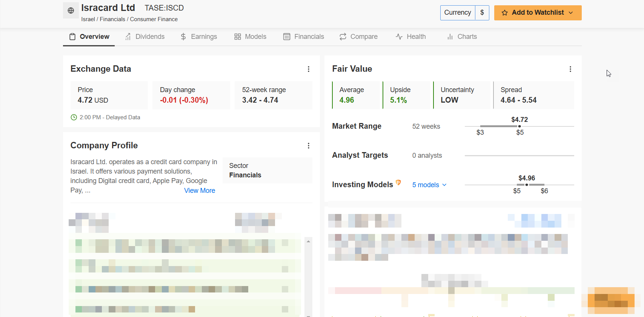Screen dimensions: 644x317
Task: Click the bar chart icon on Charts
Action: pyautogui.click(x=450, y=37)
